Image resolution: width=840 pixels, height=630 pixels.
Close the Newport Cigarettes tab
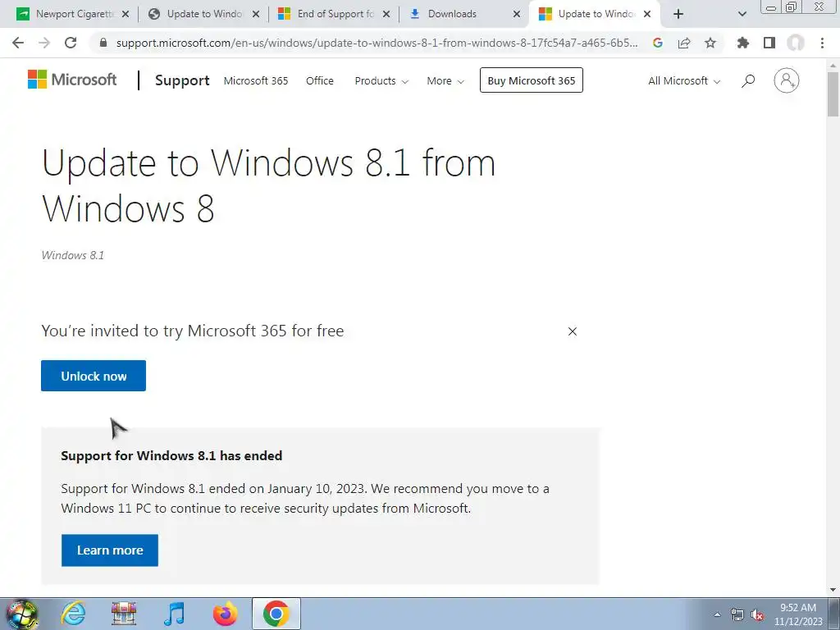[x=126, y=14]
